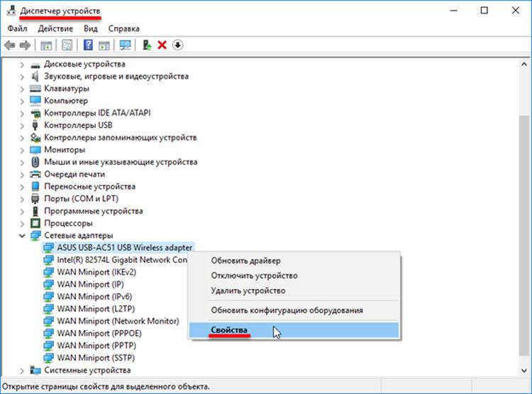Image resolution: width=532 pixels, height=394 pixels.
Task: Click the mouse devices icon
Action: tap(35, 162)
